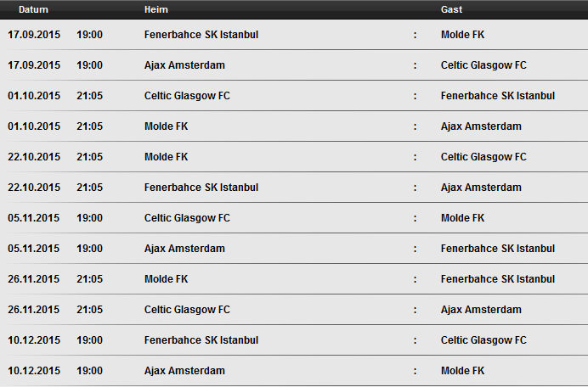Select guest Ajax Amsterdam on 01.10.2015
This screenshot has height=387, width=588.
click(x=481, y=126)
